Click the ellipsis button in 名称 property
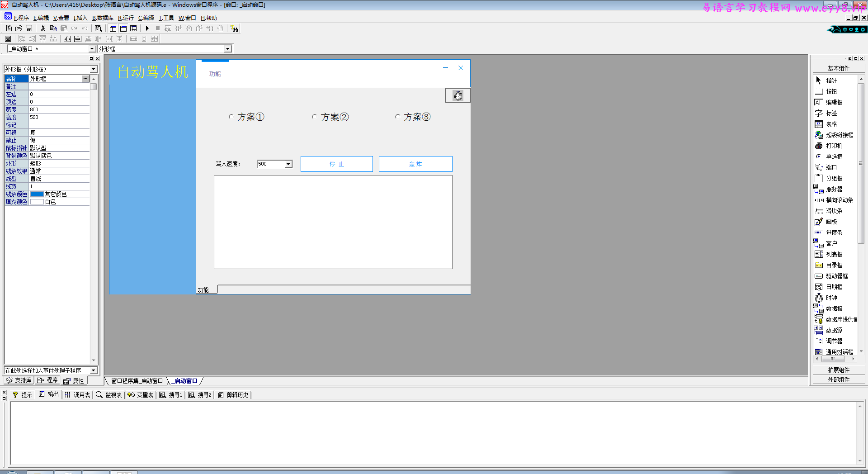 (x=85, y=79)
